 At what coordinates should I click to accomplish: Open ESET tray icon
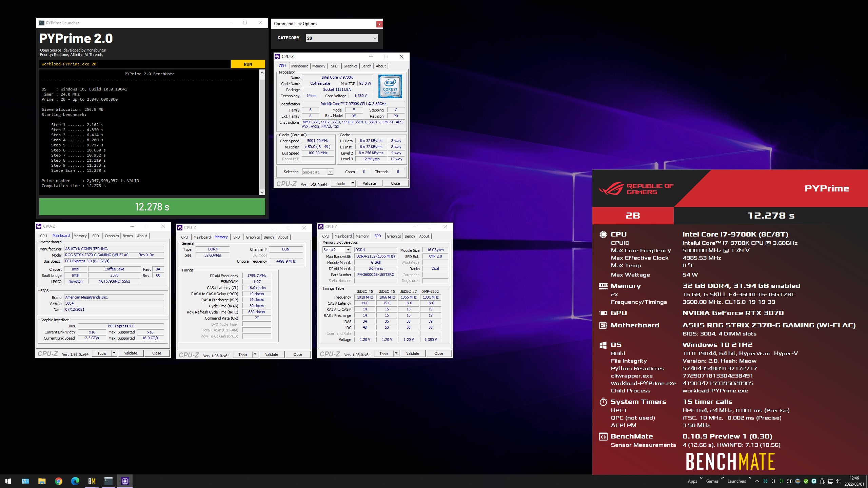814,481
